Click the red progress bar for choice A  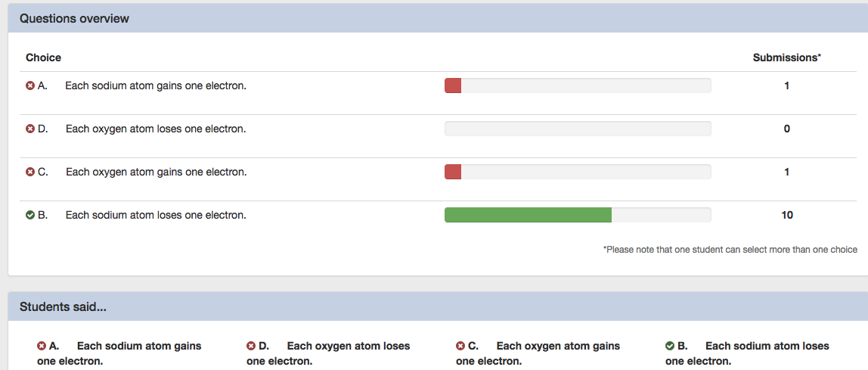pos(453,86)
